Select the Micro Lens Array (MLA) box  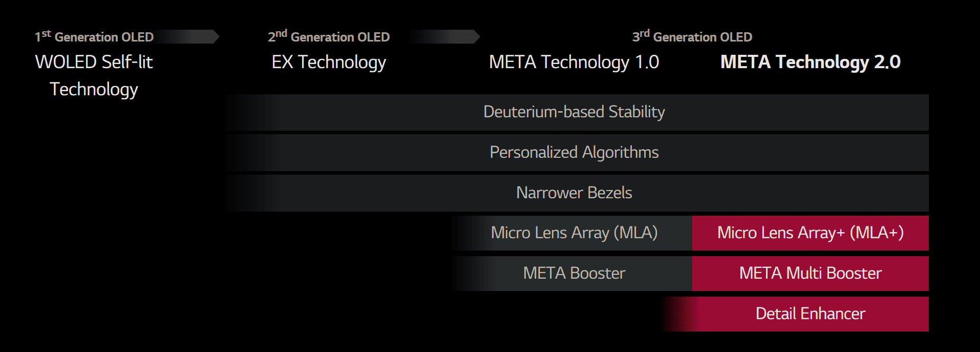[x=572, y=233]
